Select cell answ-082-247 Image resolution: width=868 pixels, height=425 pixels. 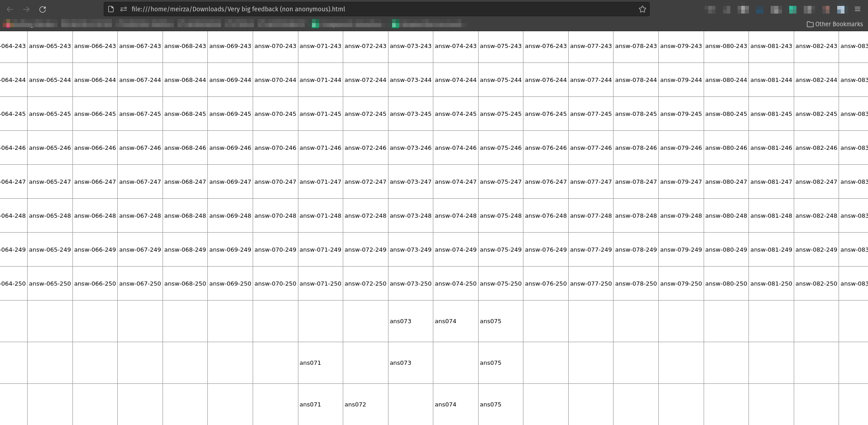[x=816, y=181]
